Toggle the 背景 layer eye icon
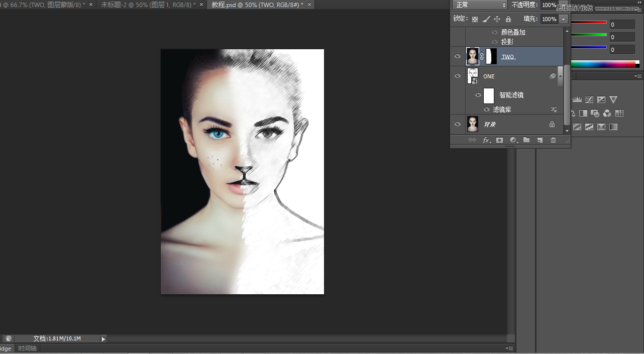 (x=457, y=124)
